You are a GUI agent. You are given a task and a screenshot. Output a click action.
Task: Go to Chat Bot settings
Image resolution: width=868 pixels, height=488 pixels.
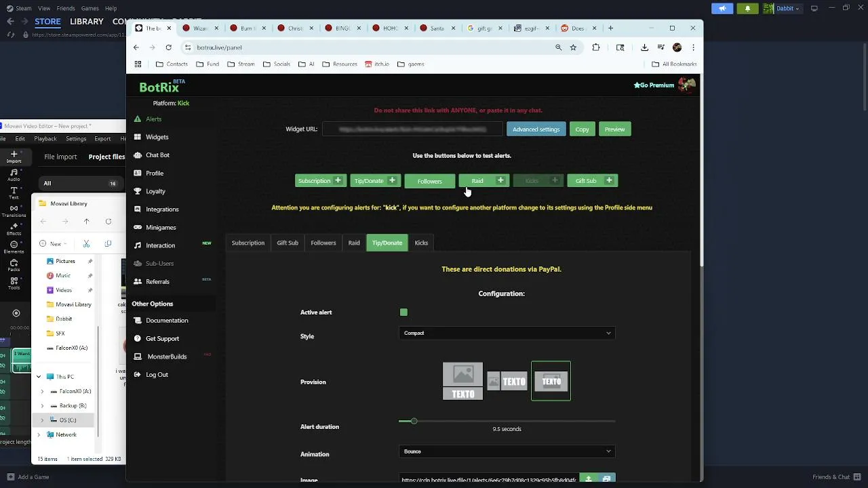(x=157, y=155)
